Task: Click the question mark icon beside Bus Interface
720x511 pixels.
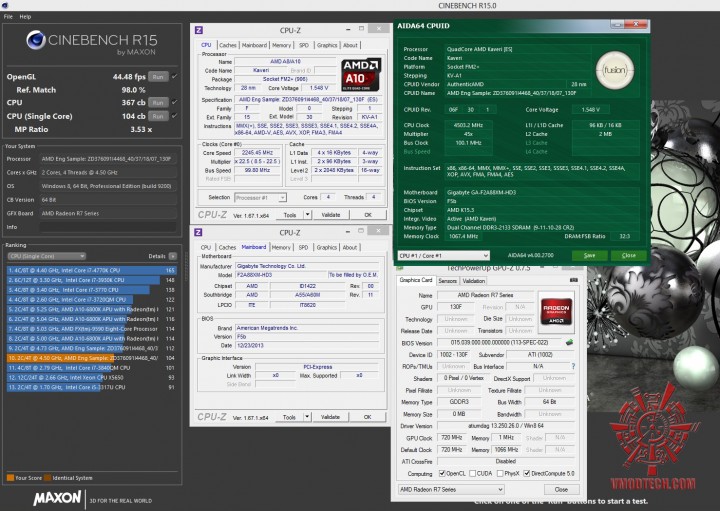Action: [573, 366]
